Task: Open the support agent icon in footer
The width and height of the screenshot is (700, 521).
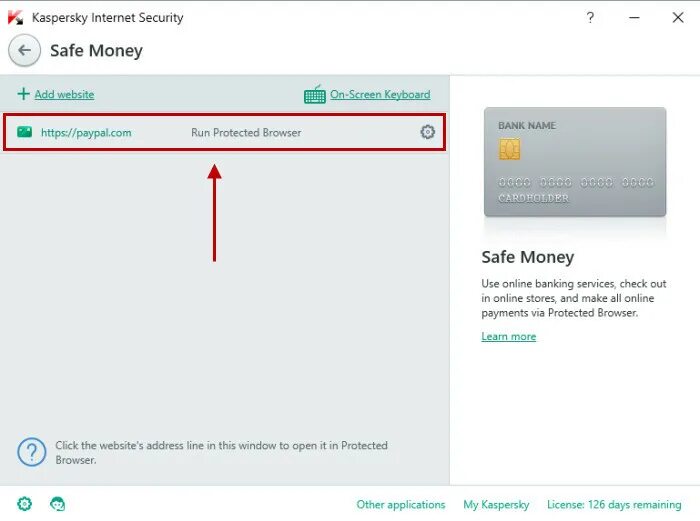Action: click(57, 504)
